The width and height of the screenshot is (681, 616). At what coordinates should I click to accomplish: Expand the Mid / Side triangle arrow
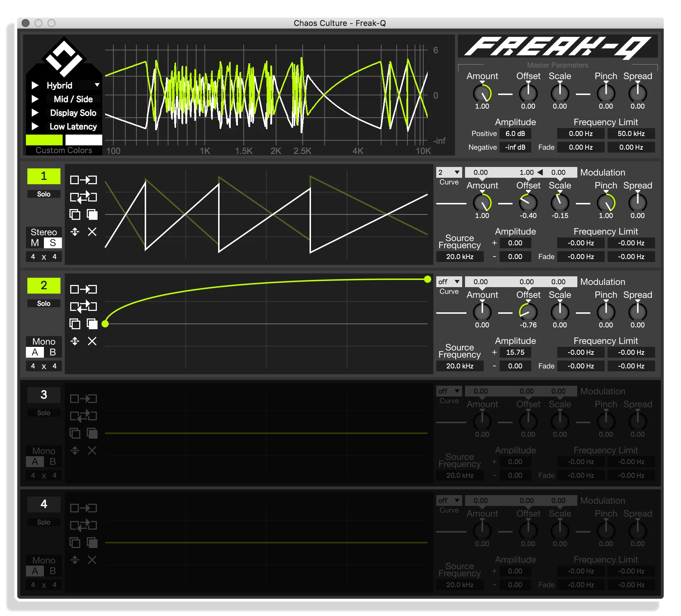35,99
